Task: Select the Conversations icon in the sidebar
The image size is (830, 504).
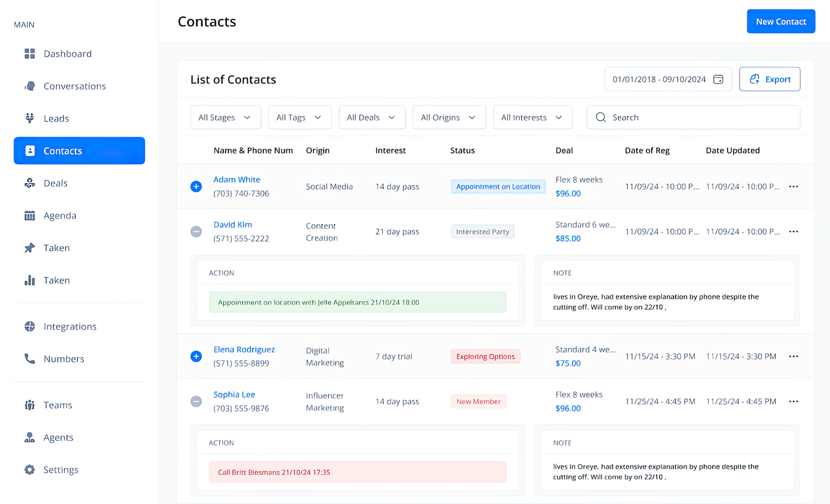Action: pos(29,86)
